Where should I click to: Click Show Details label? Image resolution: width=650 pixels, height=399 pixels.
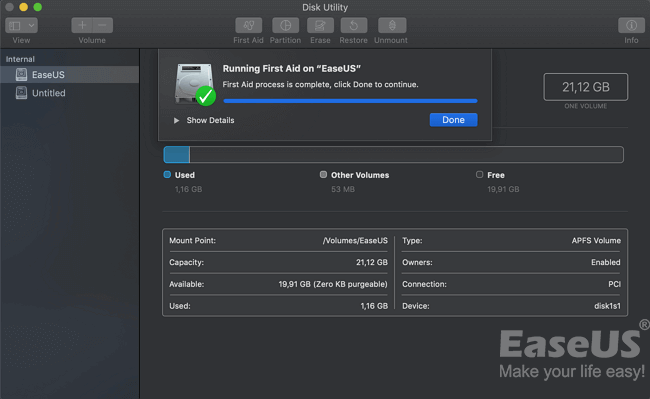(x=210, y=120)
